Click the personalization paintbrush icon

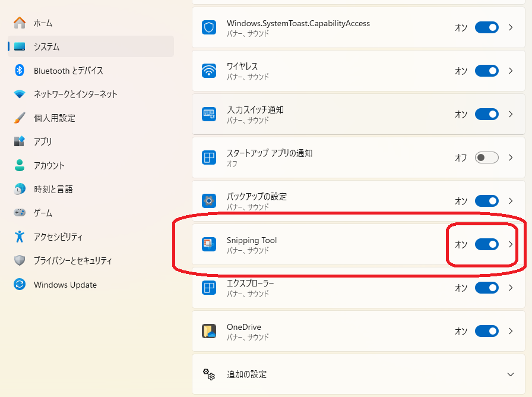click(20, 118)
